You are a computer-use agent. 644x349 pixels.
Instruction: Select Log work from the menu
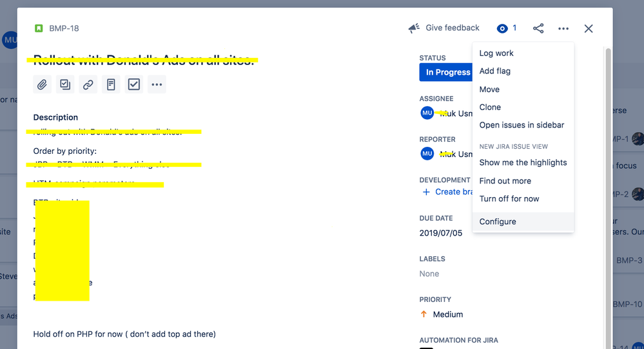click(x=523, y=53)
